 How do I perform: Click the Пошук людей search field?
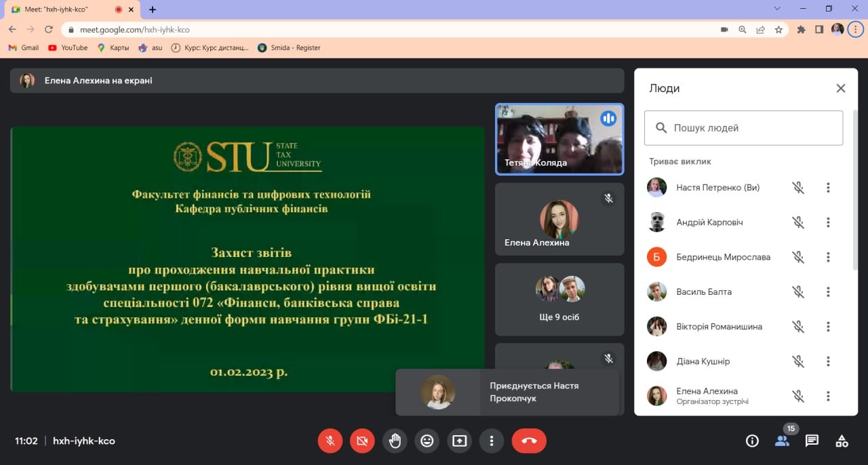(x=743, y=128)
